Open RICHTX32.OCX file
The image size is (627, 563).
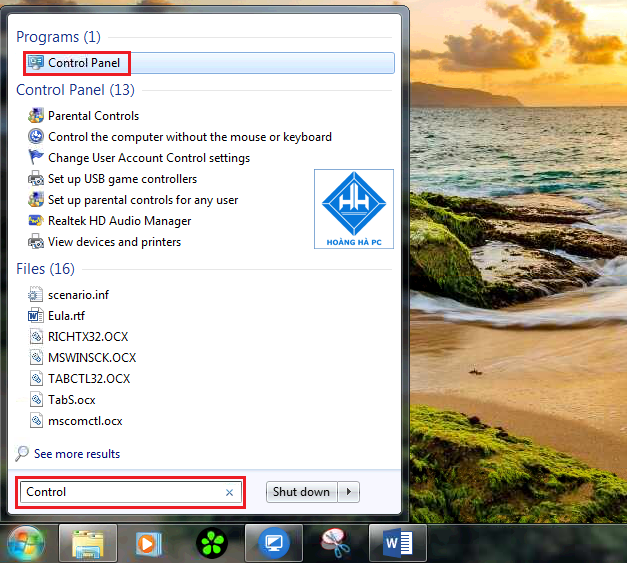(88, 337)
